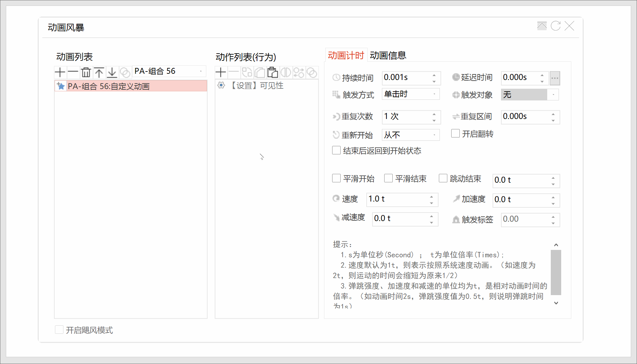Viewport: 637px width, 364px height.
Task: Click the overlapping circles icon in 动画列表 toolbar
Action: click(125, 72)
